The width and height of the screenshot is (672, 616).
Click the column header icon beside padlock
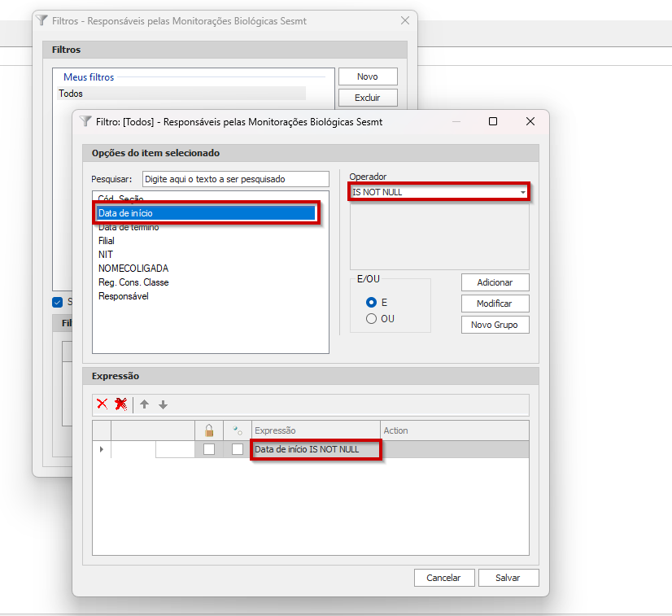tap(238, 430)
